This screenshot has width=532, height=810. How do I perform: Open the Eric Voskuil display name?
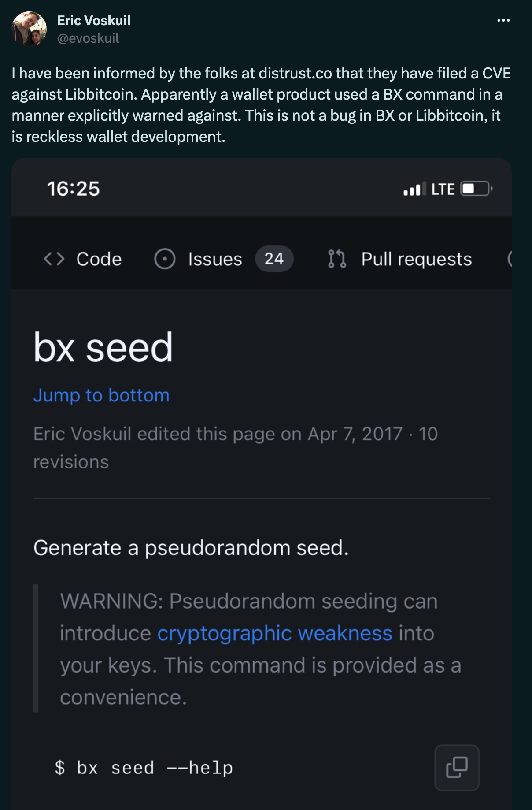[x=94, y=20]
